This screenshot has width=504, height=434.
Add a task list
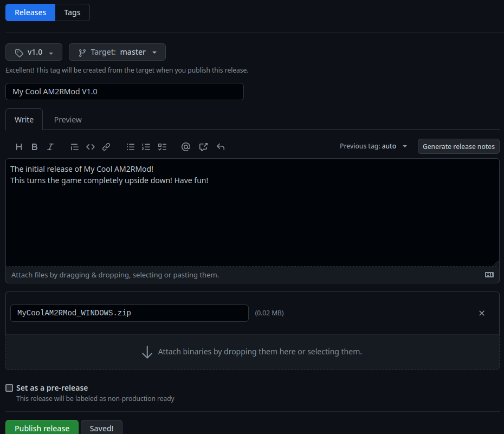click(x=162, y=147)
